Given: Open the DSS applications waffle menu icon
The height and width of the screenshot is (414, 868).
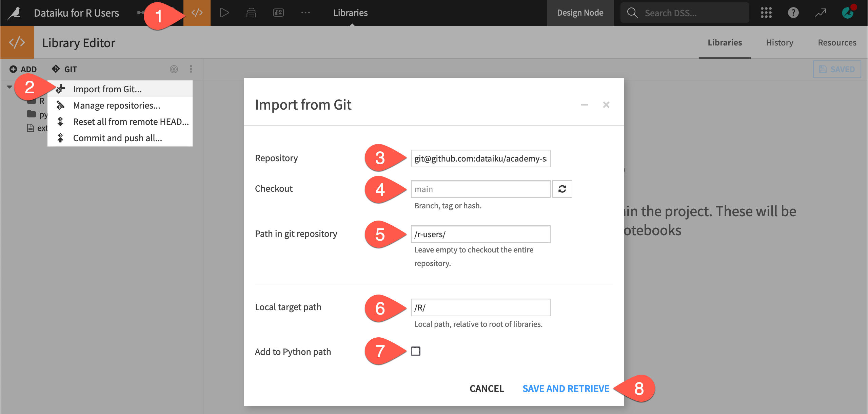Looking at the screenshot, I should click(x=766, y=13).
